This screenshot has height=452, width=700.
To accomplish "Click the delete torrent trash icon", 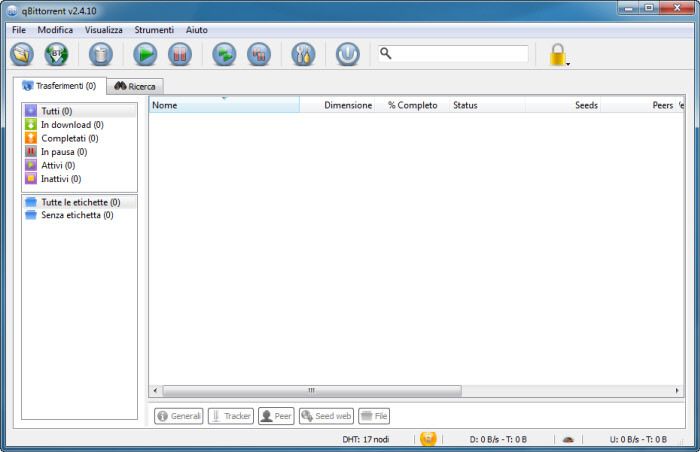I will click(101, 54).
